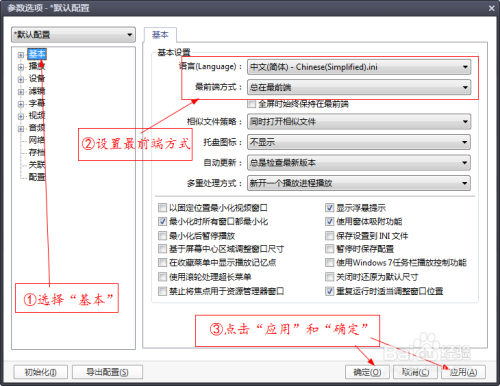Click the 应用(A) button
500x386 pixels.
pos(463,372)
